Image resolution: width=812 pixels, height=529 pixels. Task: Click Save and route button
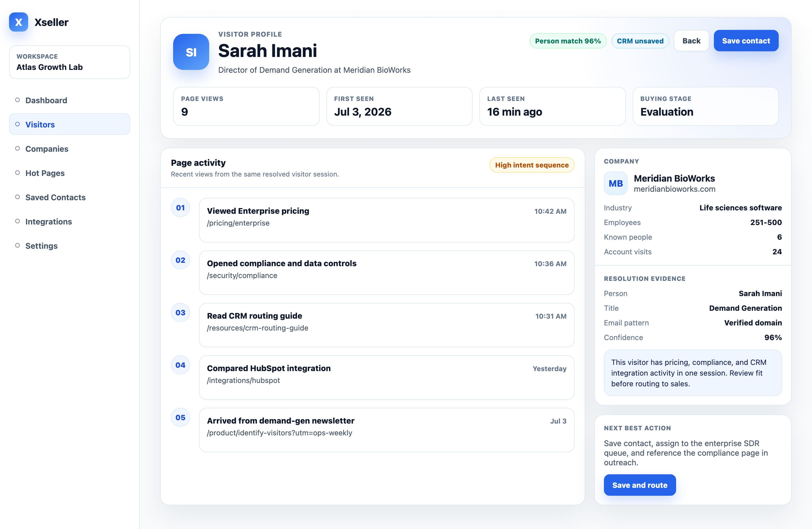[x=640, y=485]
